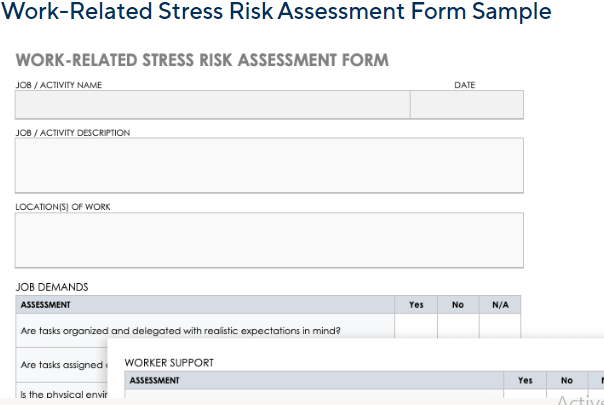Click the 'Are tasks organized and delegated' question row
This screenshot has width=604, height=405.
pos(205,331)
